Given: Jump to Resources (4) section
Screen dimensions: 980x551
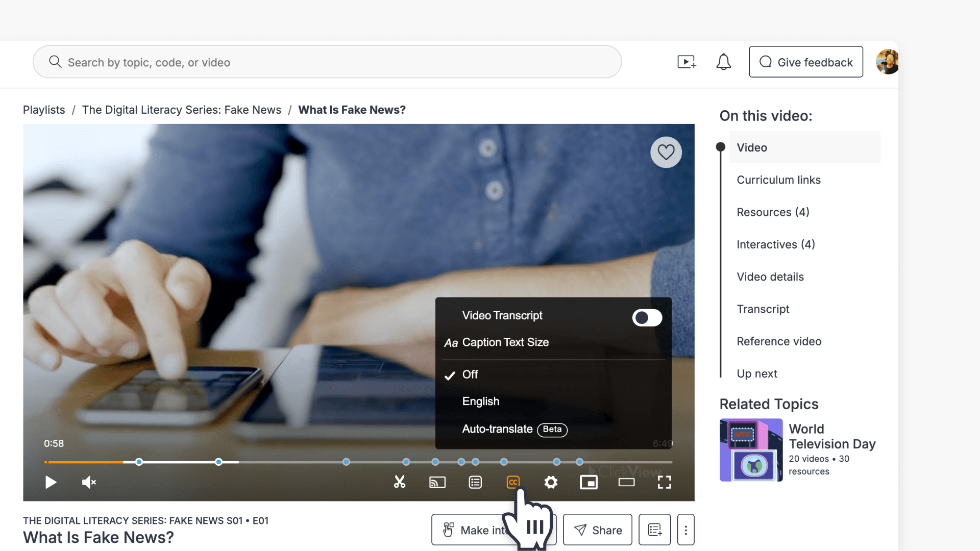Looking at the screenshot, I should [773, 212].
